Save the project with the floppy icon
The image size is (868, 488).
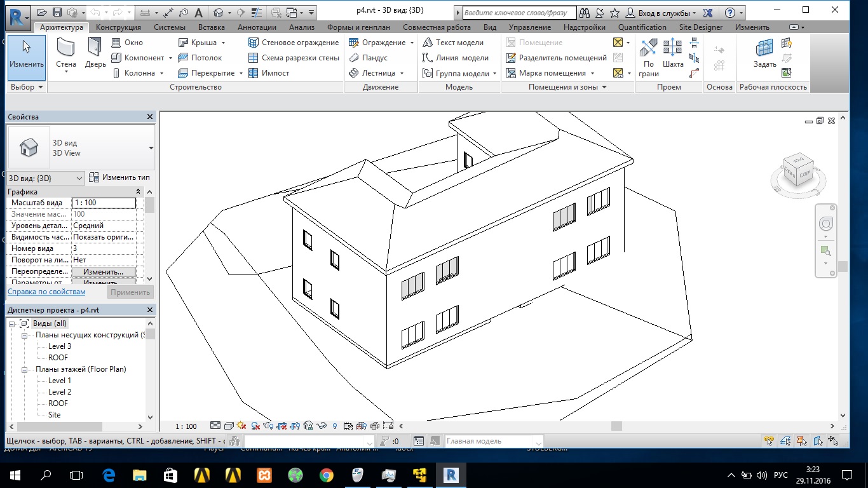pos(57,12)
